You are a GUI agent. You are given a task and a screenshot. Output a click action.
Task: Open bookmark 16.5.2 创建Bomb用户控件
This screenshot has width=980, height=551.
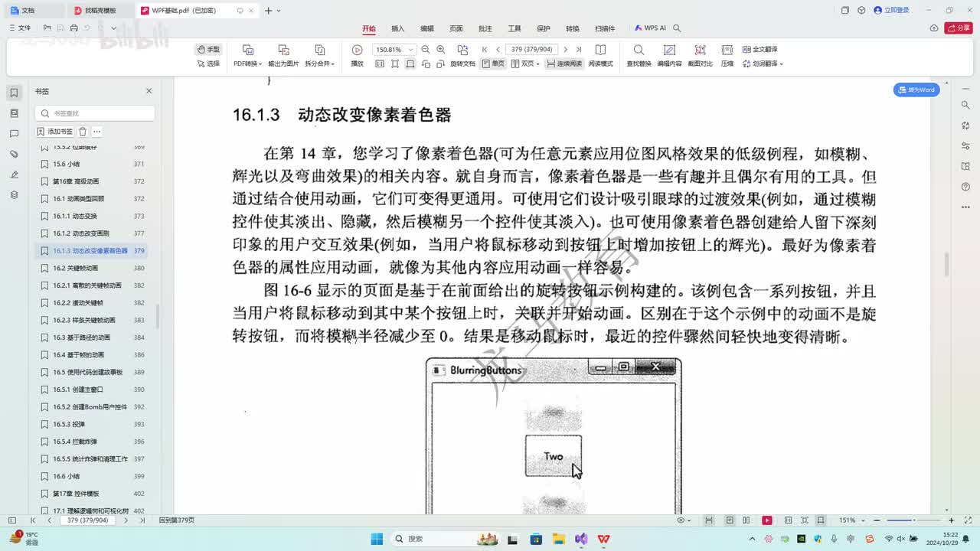tap(92, 406)
